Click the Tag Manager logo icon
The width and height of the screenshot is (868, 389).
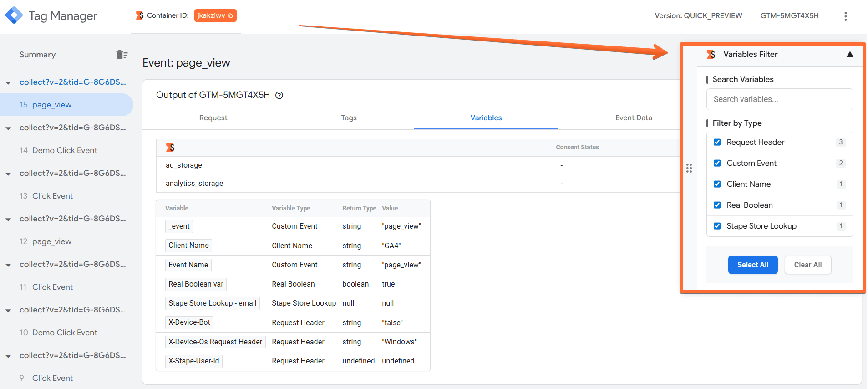click(x=14, y=15)
